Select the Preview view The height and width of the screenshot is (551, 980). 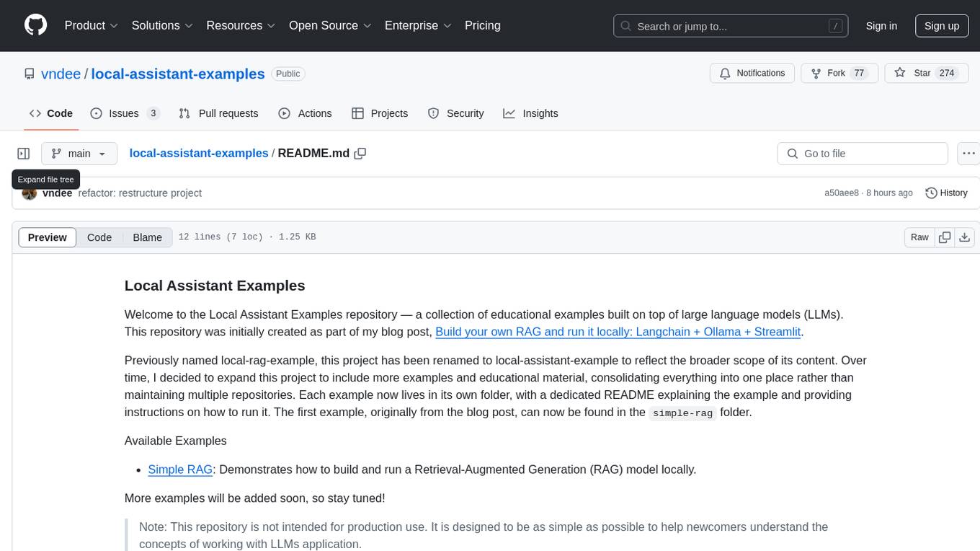48,237
